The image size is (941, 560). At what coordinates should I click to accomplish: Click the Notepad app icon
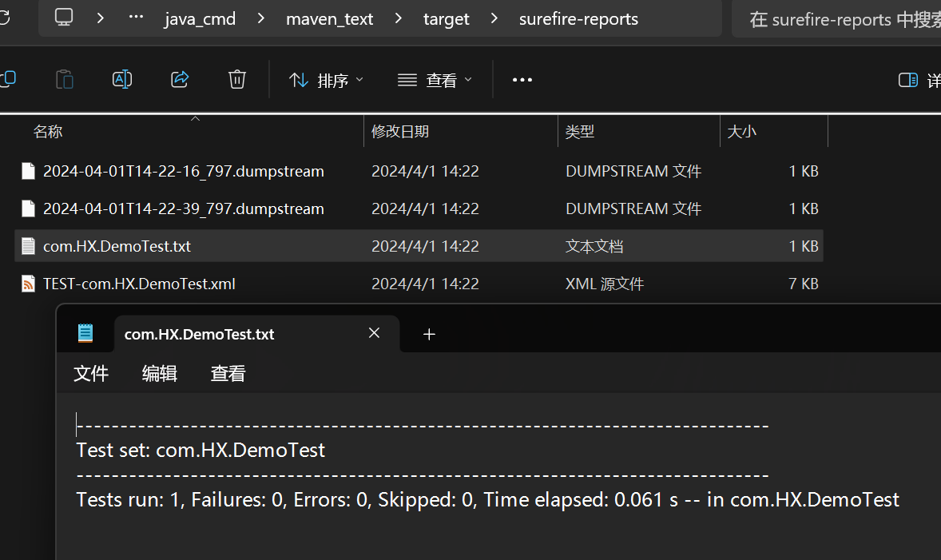tap(85, 334)
